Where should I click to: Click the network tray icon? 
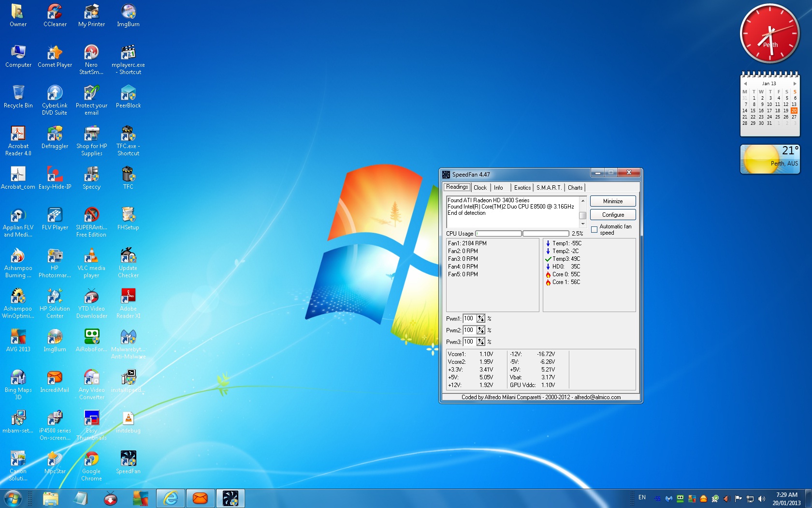click(x=750, y=498)
